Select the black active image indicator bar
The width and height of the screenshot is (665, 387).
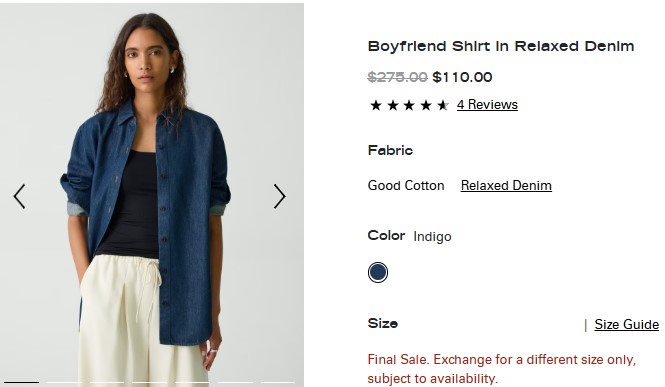(x=21, y=382)
